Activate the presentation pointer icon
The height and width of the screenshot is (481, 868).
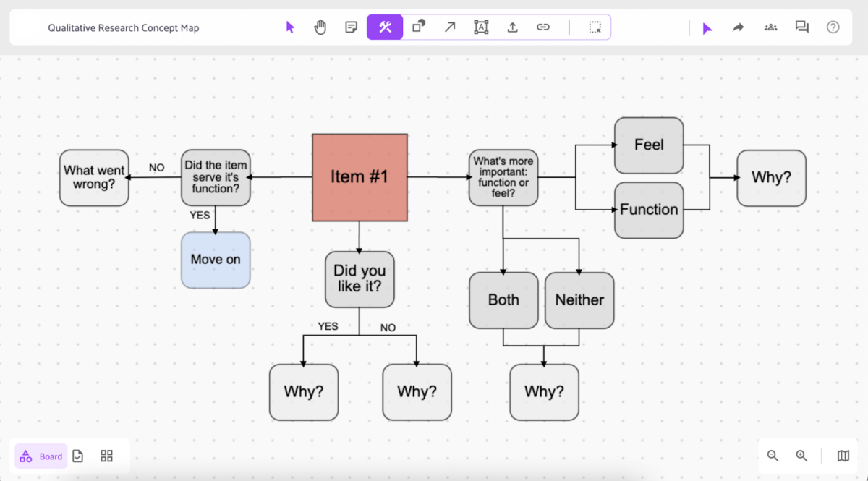pos(707,27)
